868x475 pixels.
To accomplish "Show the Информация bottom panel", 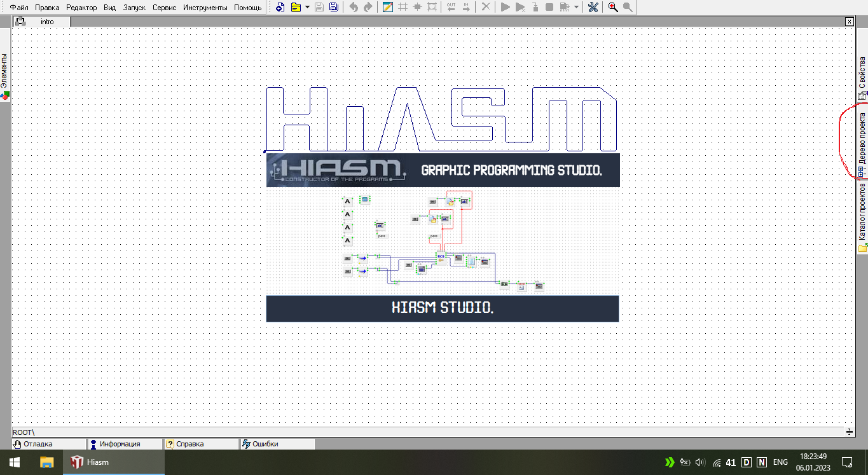I will pyautogui.click(x=125, y=444).
